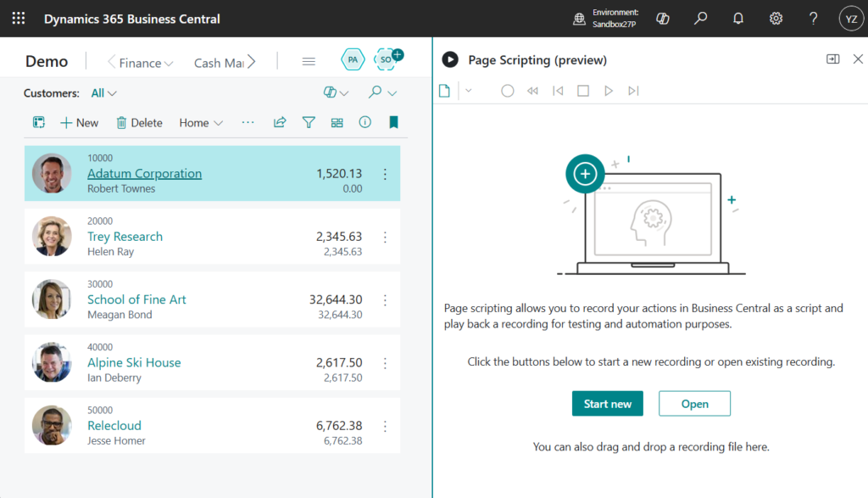
Task: Click the filter funnel icon
Action: (309, 122)
